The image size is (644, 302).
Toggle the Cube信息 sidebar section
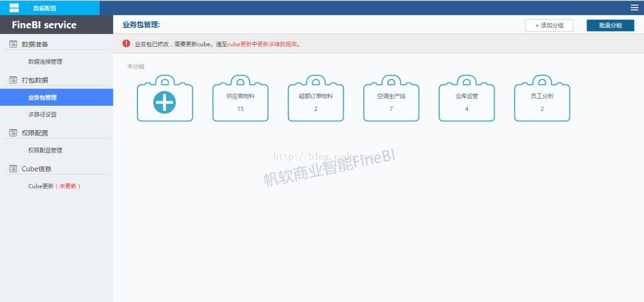[36, 169]
